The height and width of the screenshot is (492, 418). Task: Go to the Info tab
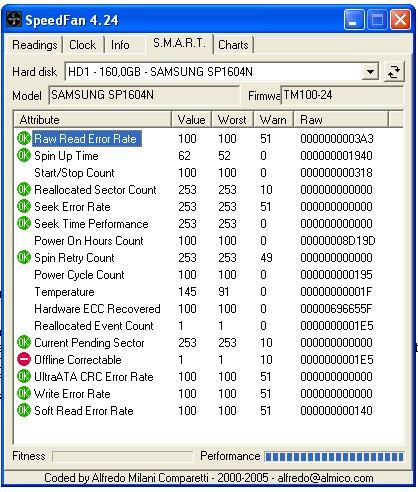pyautogui.click(x=120, y=45)
